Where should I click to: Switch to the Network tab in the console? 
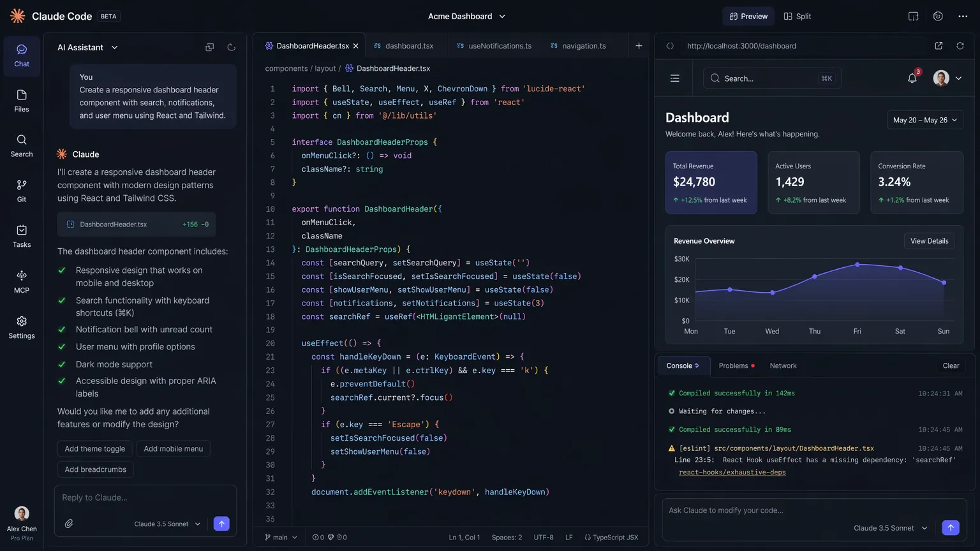783,365
